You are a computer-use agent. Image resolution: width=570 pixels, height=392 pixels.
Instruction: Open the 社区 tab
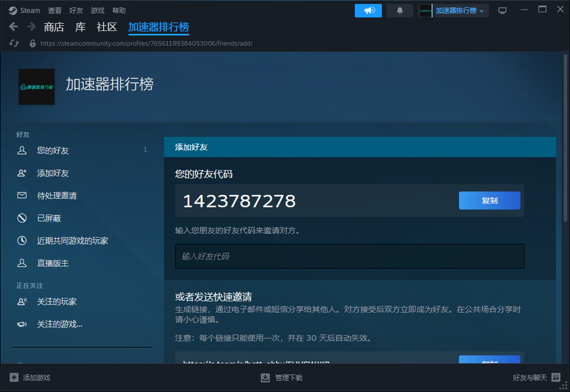pos(107,27)
